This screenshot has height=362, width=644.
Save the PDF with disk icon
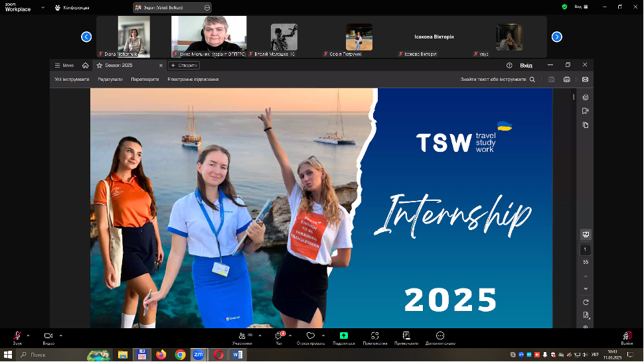552,80
